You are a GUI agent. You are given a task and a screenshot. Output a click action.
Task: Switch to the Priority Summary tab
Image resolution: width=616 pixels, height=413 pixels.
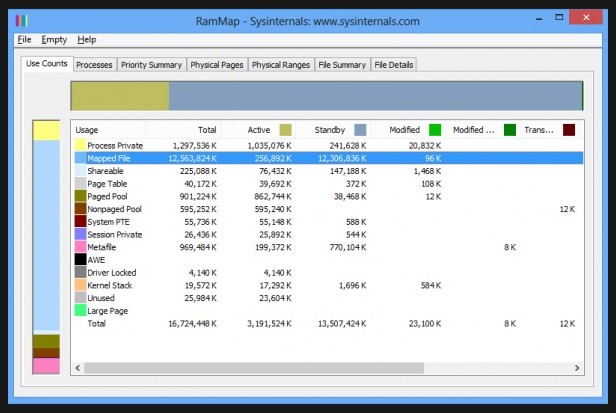[x=151, y=65]
